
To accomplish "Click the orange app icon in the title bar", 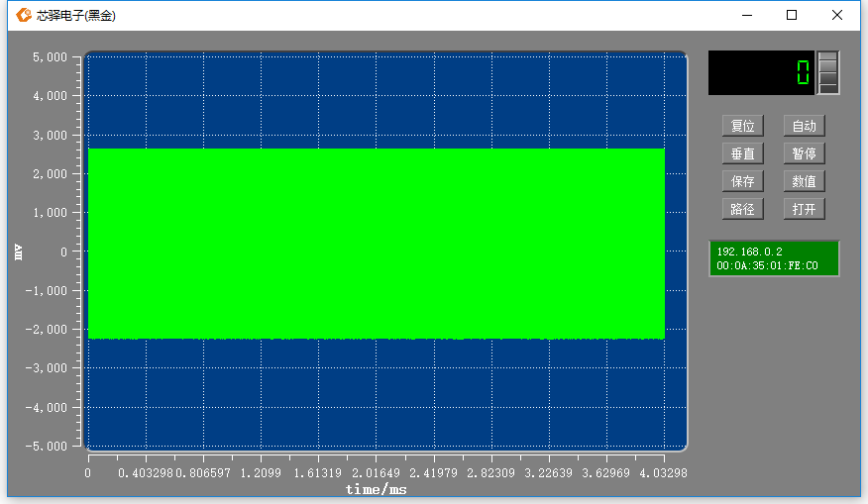I will coord(23,15).
